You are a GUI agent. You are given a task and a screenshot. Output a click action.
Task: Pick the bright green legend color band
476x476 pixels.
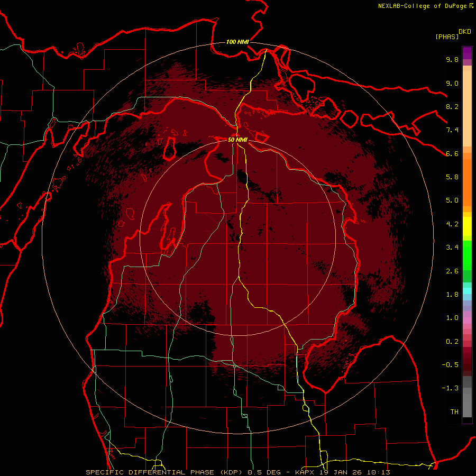point(467,255)
